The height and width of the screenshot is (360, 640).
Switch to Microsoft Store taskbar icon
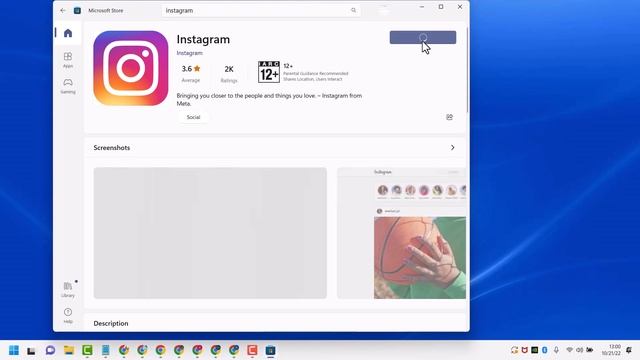click(270, 350)
